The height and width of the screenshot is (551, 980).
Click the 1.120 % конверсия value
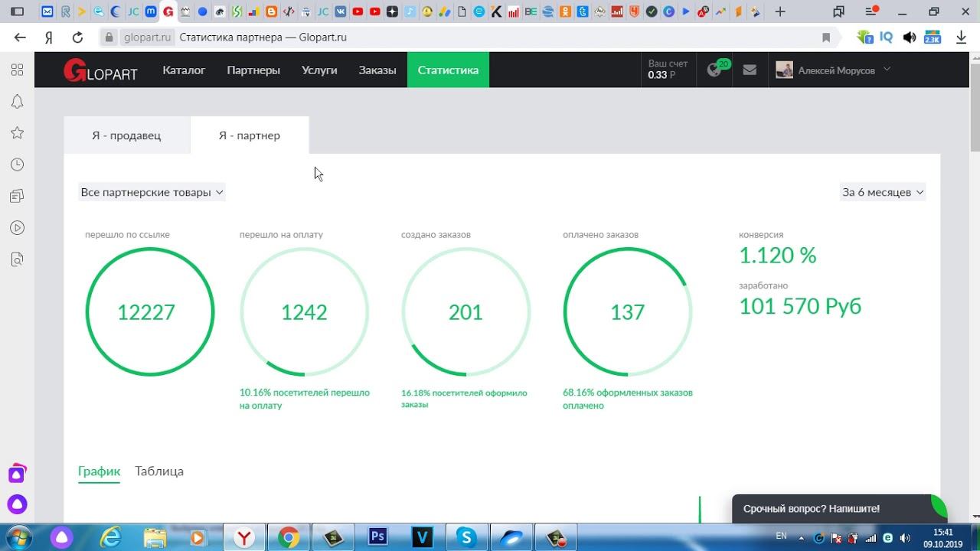778,255
